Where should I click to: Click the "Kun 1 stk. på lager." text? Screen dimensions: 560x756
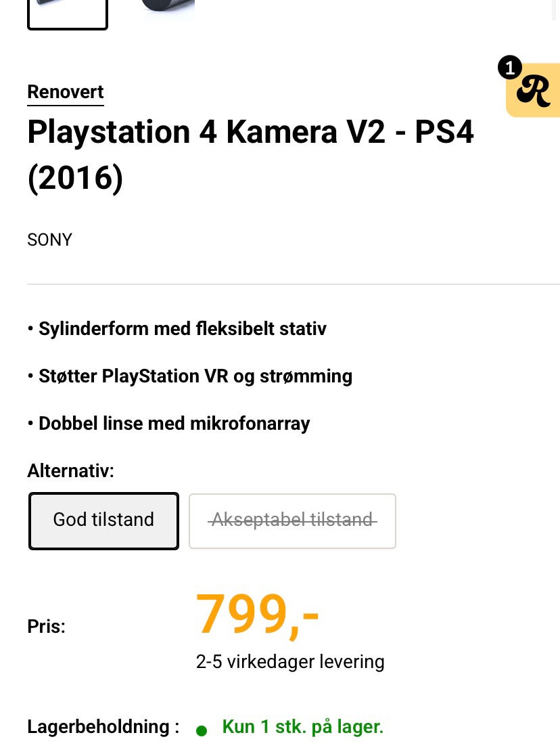(x=302, y=727)
